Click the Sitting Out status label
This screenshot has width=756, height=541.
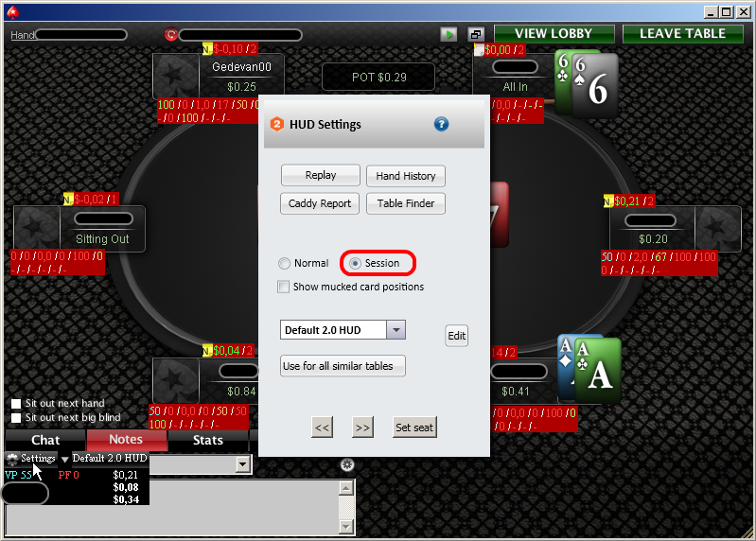tap(102, 239)
